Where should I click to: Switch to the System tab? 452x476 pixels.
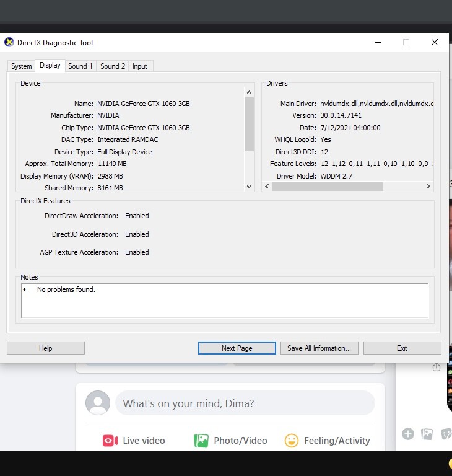[x=21, y=66]
